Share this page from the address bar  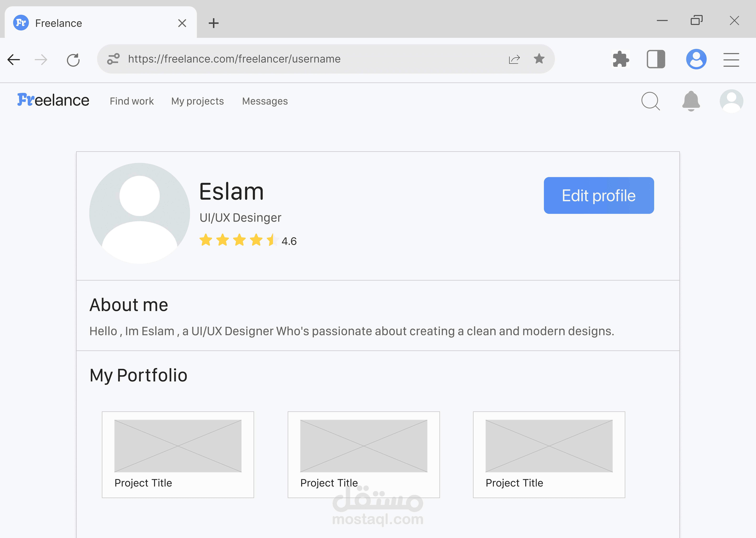514,59
